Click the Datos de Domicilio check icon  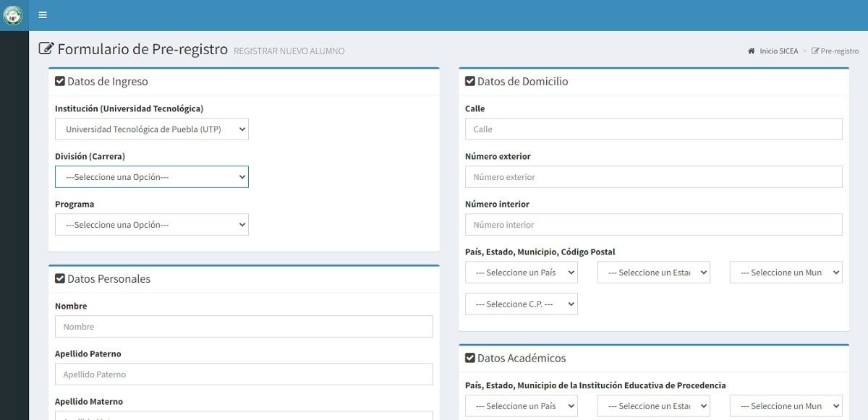(x=470, y=82)
